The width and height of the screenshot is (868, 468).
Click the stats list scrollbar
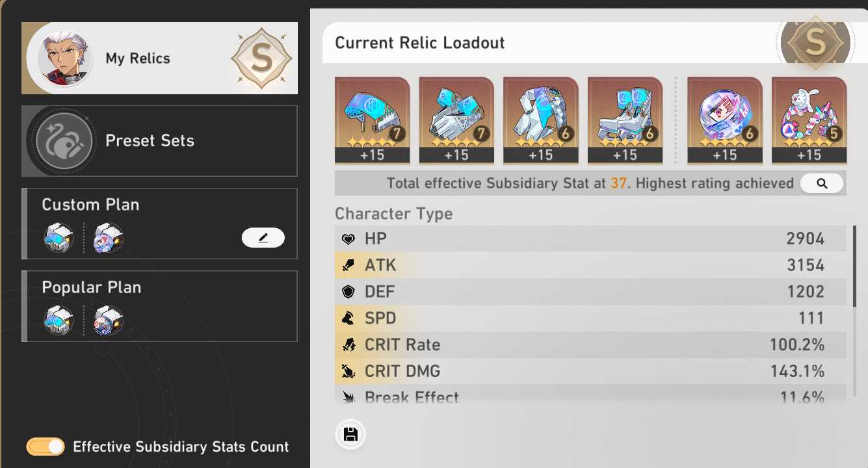(x=854, y=266)
